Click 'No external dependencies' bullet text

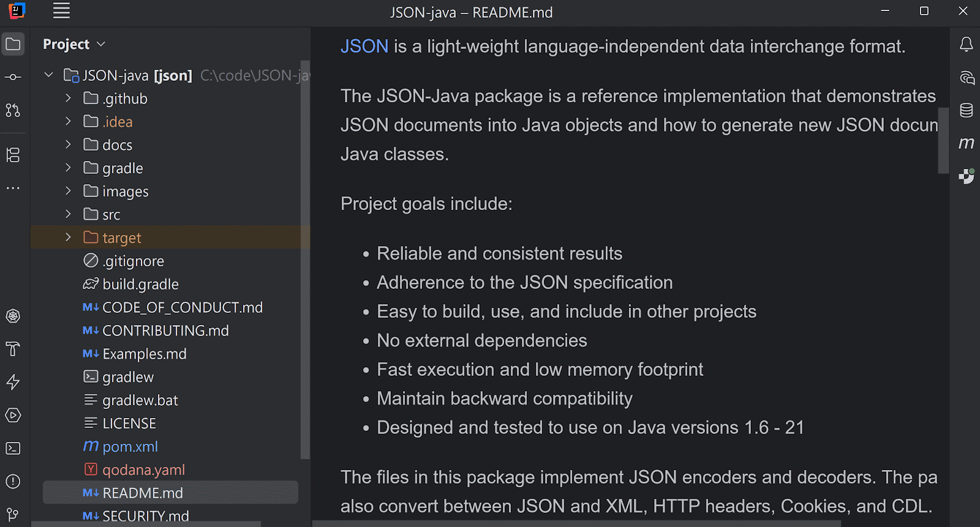point(482,340)
